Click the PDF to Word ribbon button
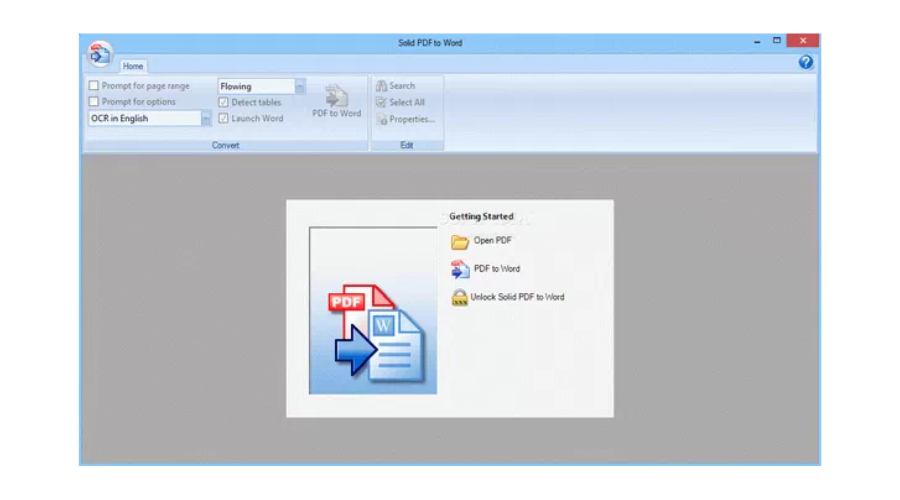The height and width of the screenshot is (500, 900). [x=336, y=101]
